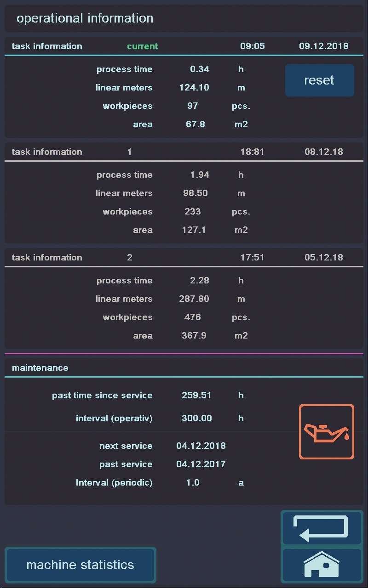Click the current linear meters value 124.10
The height and width of the screenshot is (588, 368).
tap(194, 88)
